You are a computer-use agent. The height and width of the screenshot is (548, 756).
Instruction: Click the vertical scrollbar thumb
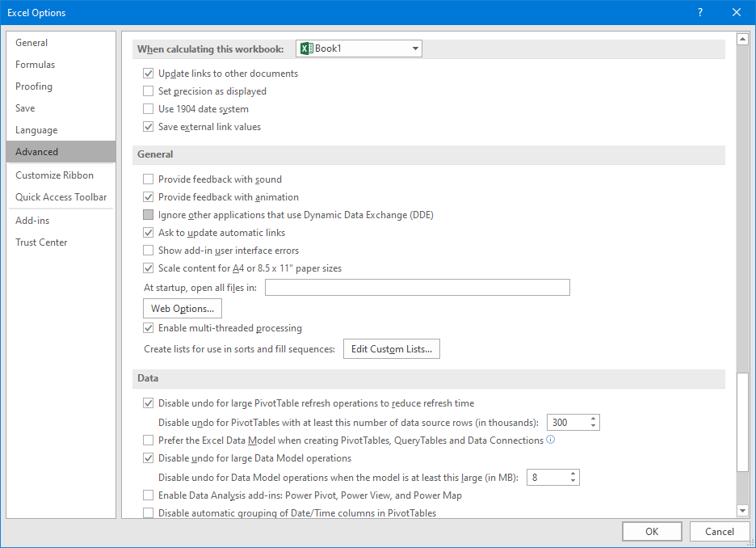(742, 422)
